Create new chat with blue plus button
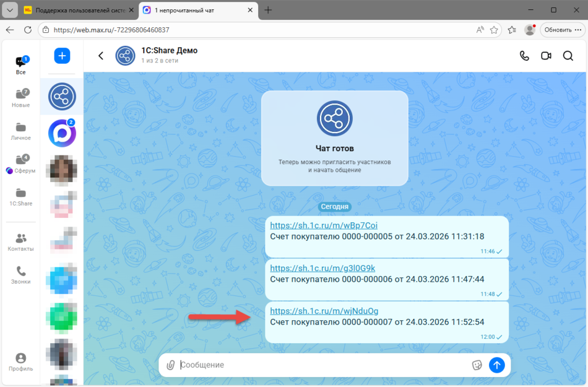This screenshot has height=387, width=588. tap(62, 56)
